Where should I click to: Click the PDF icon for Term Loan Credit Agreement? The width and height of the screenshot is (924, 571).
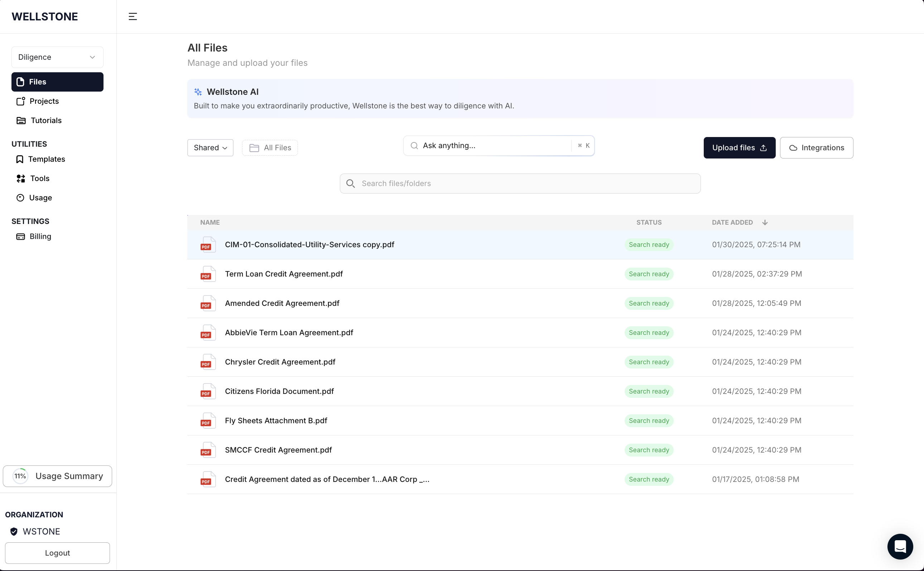tap(207, 274)
